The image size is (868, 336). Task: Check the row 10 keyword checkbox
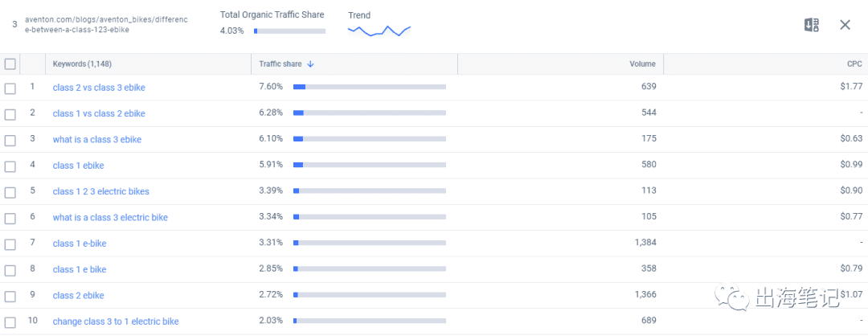click(x=10, y=322)
